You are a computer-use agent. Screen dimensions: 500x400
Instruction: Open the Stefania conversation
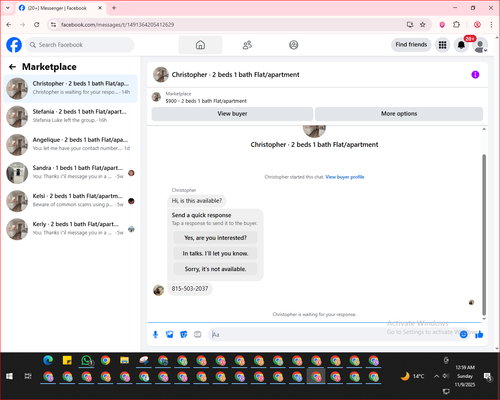click(x=70, y=117)
